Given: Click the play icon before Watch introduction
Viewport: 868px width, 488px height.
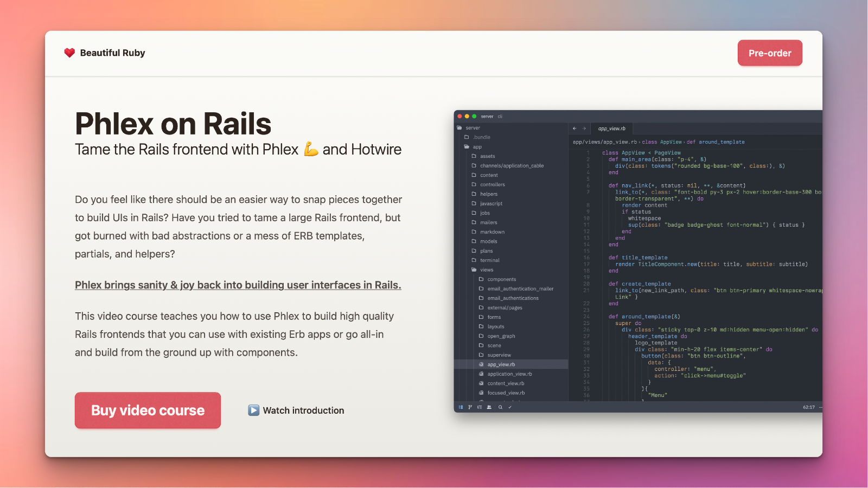Looking at the screenshot, I should [x=253, y=410].
